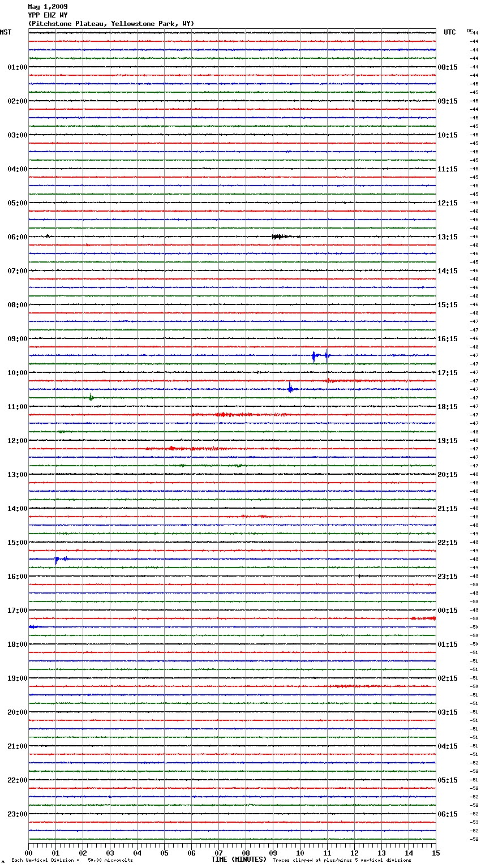
Task: Select the "YPP EHZ WY" station code
Action: pos(48,15)
